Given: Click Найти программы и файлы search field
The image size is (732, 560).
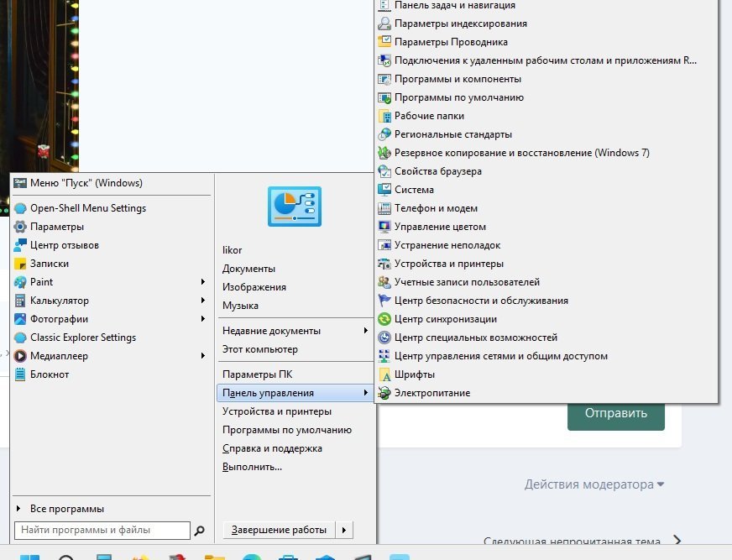Looking at the screenshot, I should (102, 530).
